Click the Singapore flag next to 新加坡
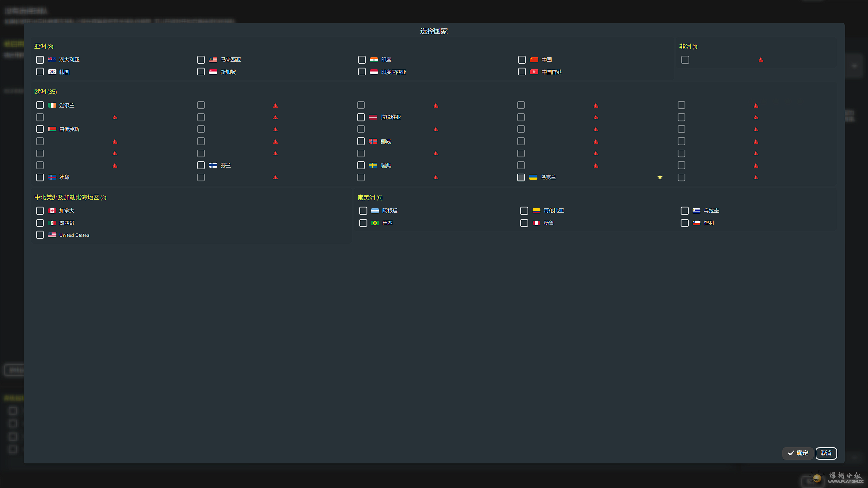The width and height of the screenshot is (868, 488). click(x=213, y=72)
